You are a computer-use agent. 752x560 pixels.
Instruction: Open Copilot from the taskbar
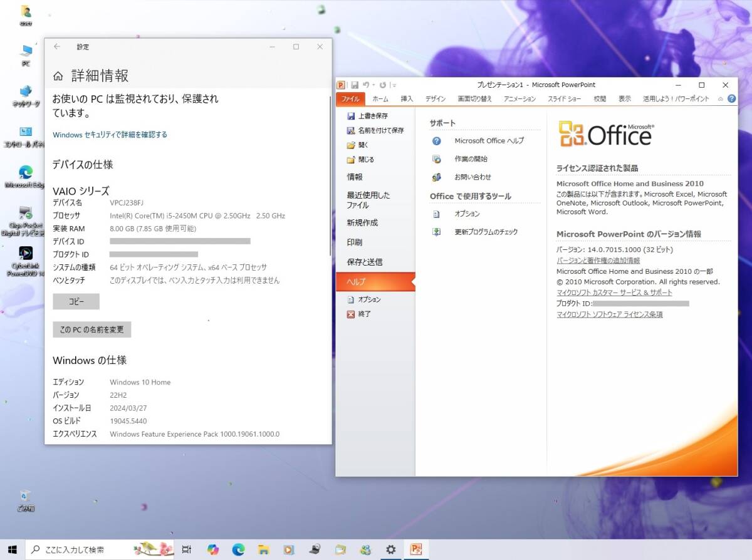pyautogui.click(x=213, y=549)
